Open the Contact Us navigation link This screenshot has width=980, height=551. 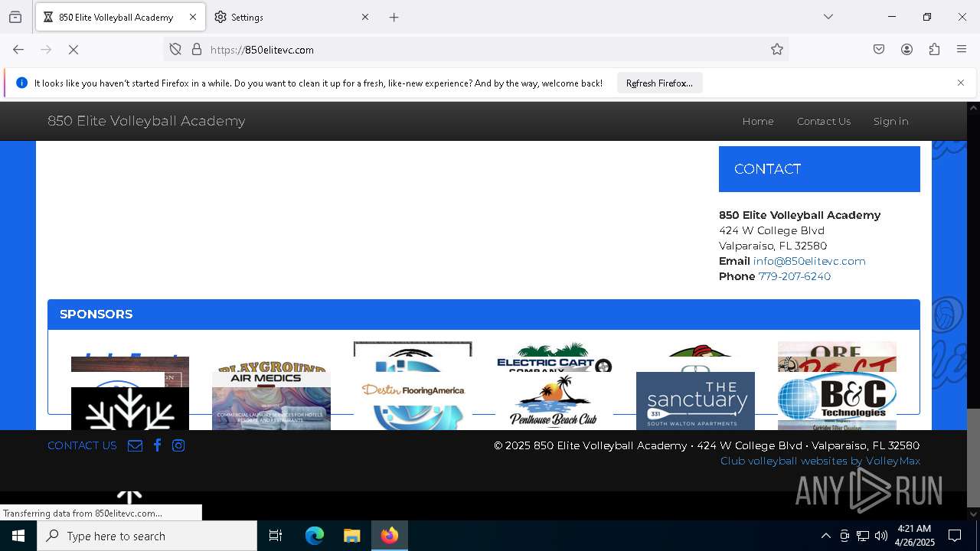pyautogui.click(x=824, y=121)
